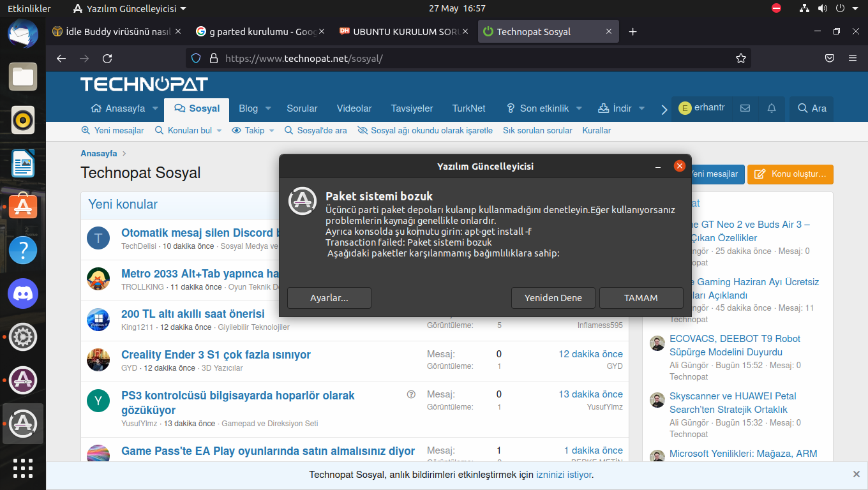Open LibreOffice Writer from the dock
This screenshot has width=868, height=490.
23,163
